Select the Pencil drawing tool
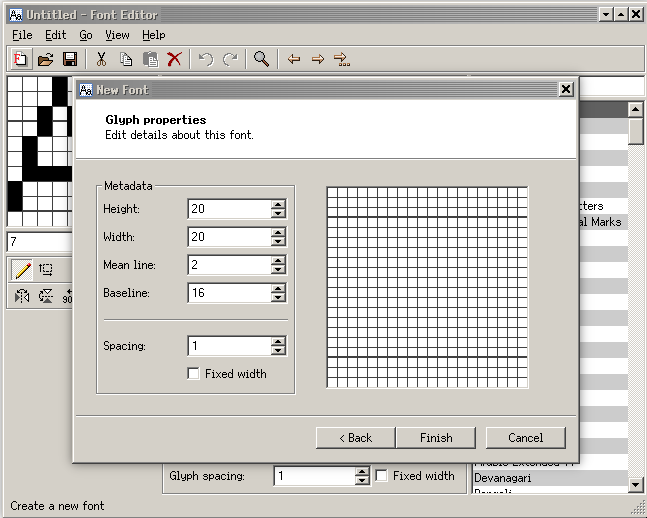 pyautogui.click(x=22, y=269)
